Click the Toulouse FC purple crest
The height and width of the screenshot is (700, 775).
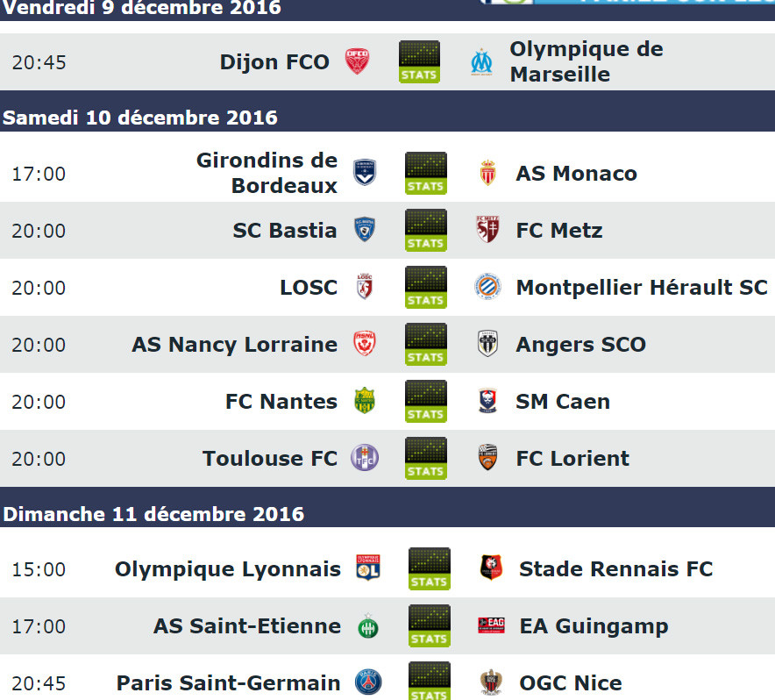pyautogui.click(x=365, y=458)
